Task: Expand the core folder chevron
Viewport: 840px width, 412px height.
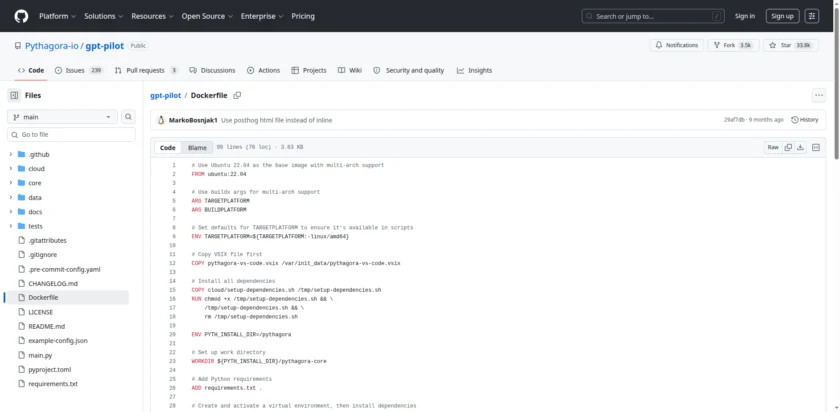Action: tap(11, 183)
